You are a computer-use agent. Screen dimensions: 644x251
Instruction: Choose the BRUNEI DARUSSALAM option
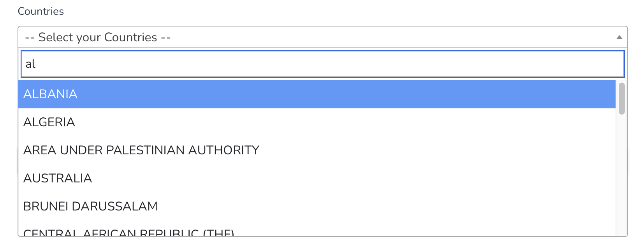coord(90,207)
